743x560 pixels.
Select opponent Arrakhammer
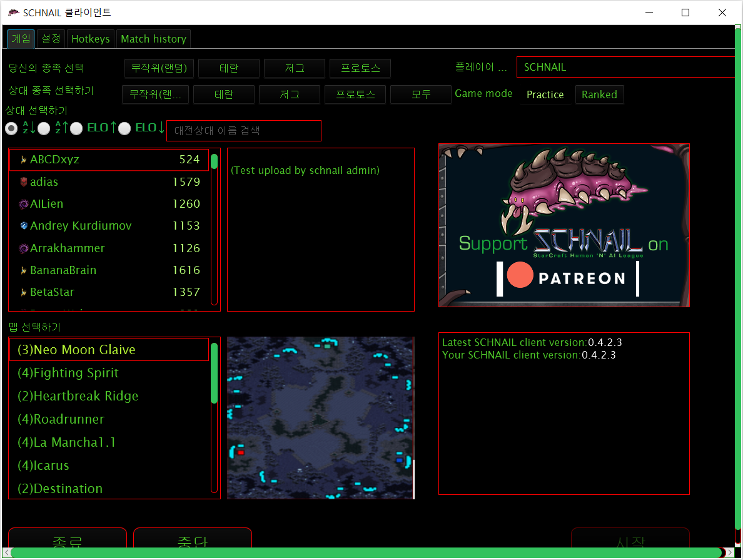pos(109,248)
